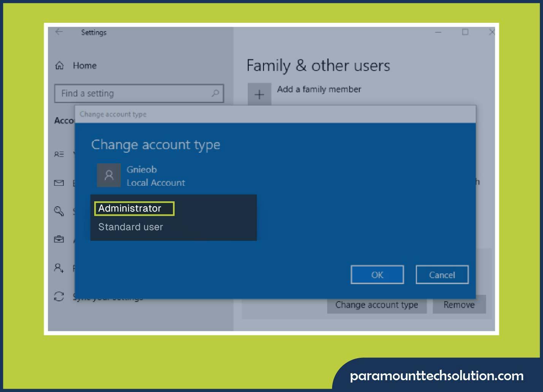Open Email & accounts via the envelope icon

[59, 183]
